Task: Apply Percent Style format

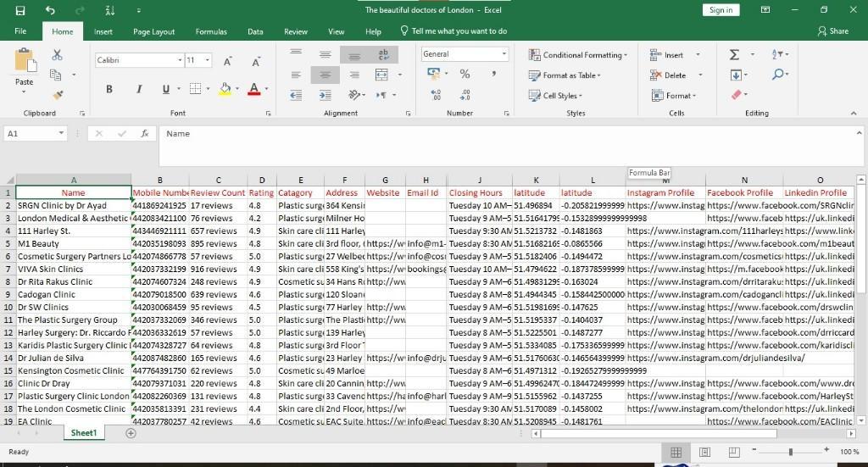Action: [465, 74]
